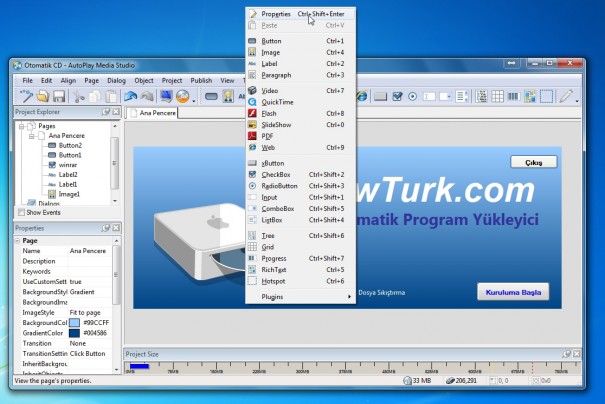Viewport: 605px width, 404px height.
Task: Open the Publish menu
Action: (x=201, y=81)
